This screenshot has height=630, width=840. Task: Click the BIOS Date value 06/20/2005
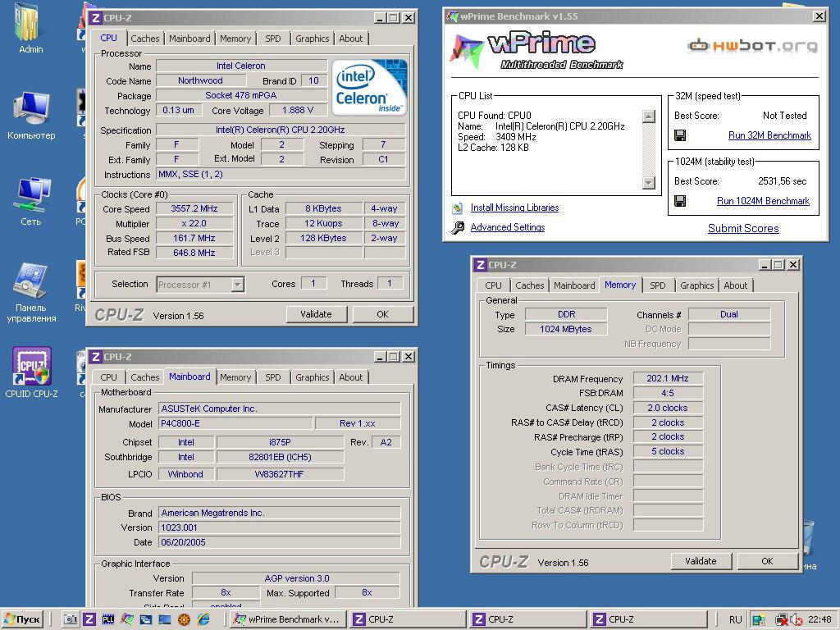tap(279, 543)
